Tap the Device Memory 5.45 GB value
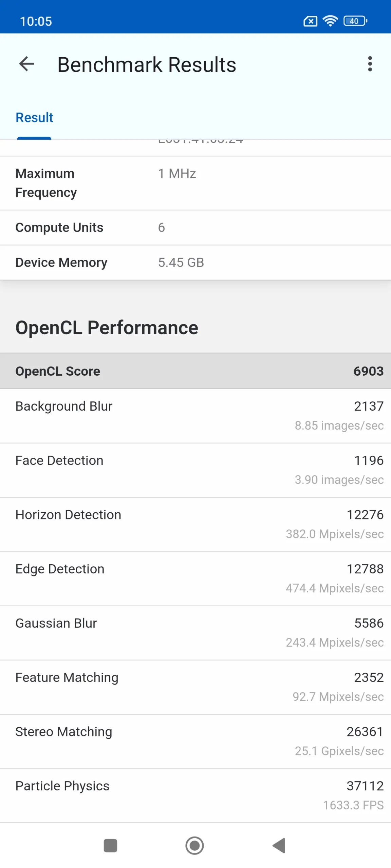 (x=181, y=262)
